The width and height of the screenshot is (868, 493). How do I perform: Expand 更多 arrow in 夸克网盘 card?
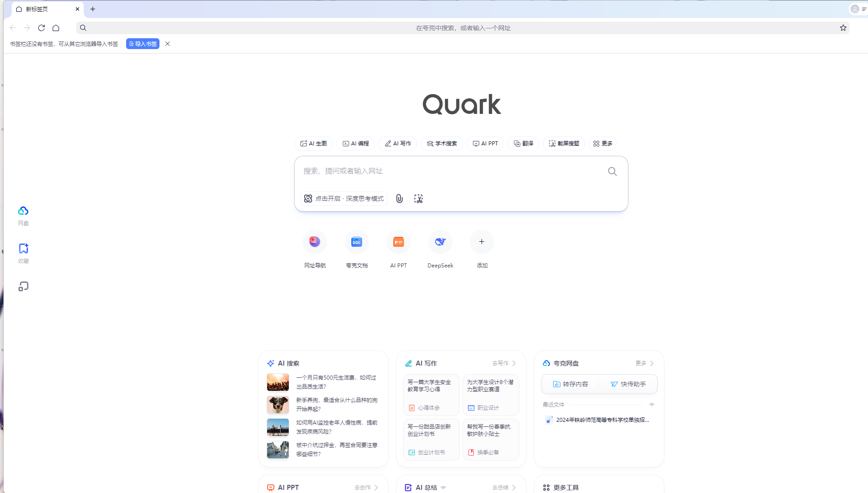tap(645, 363)
